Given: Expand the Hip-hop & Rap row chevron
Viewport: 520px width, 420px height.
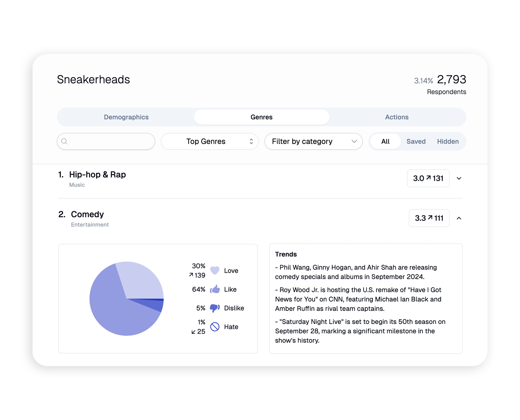Looking at the screenshot, I should [459, 178].
